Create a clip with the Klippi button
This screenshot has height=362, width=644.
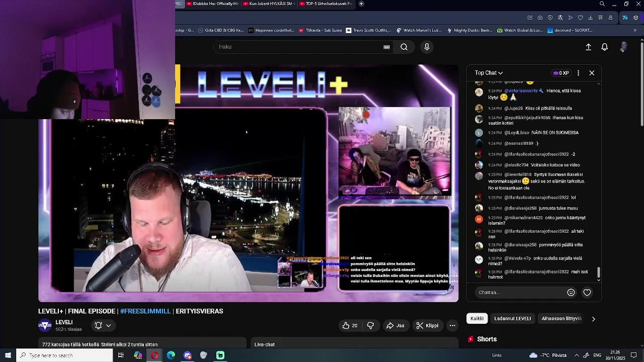pyautogui.click(x=427, y=325)
